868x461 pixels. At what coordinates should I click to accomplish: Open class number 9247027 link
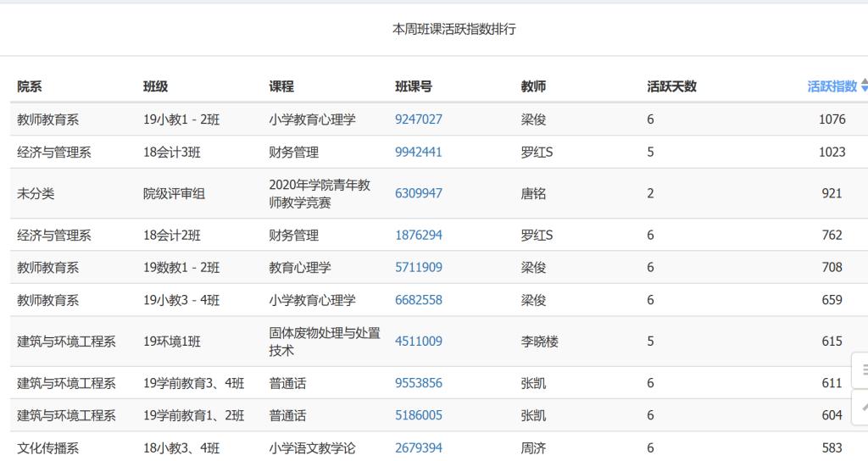coord(418,119)
